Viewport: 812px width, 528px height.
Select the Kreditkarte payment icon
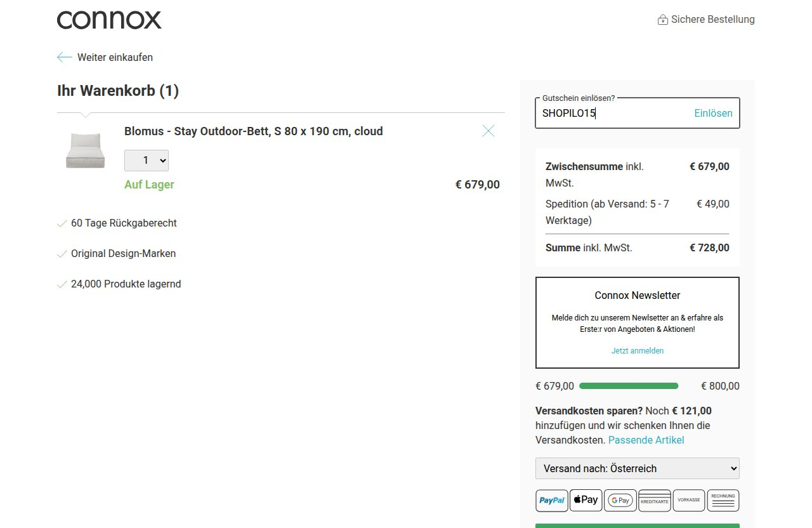click(655, 500)
